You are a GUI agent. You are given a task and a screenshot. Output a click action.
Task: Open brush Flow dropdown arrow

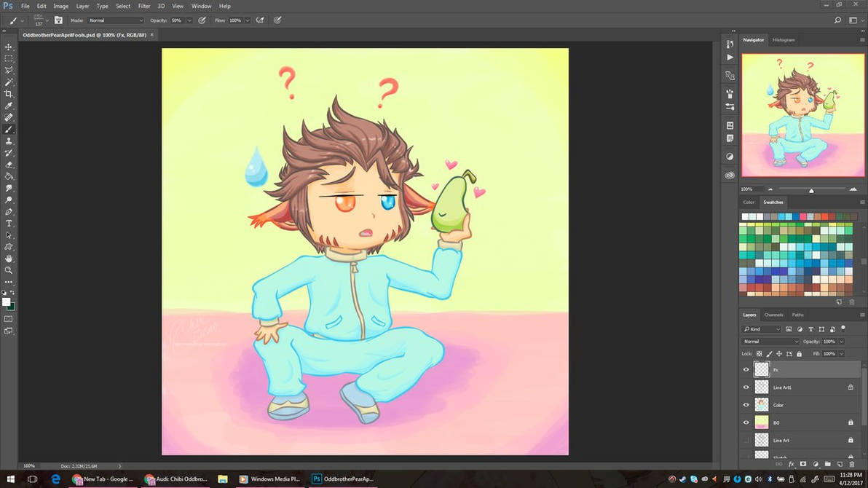[248, 20]
